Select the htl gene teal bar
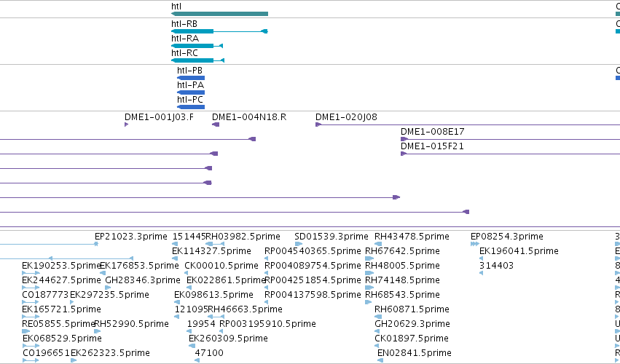 [x=219, y=14]
